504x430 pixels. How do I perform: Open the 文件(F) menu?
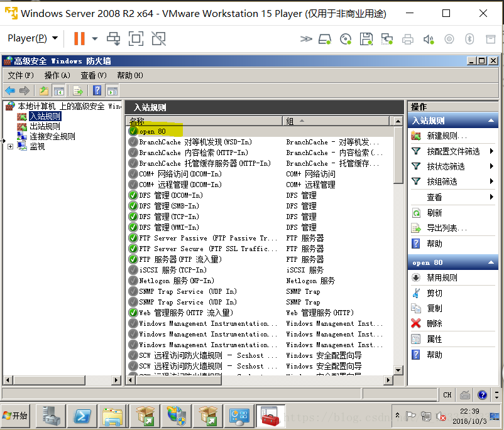click(21, 75)
